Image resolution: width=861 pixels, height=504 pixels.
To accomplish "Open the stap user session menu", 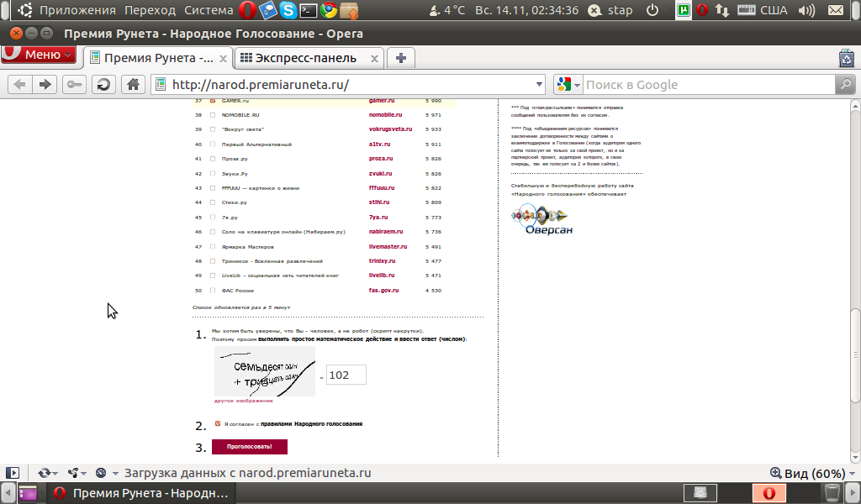I will [x=610, y=10].
